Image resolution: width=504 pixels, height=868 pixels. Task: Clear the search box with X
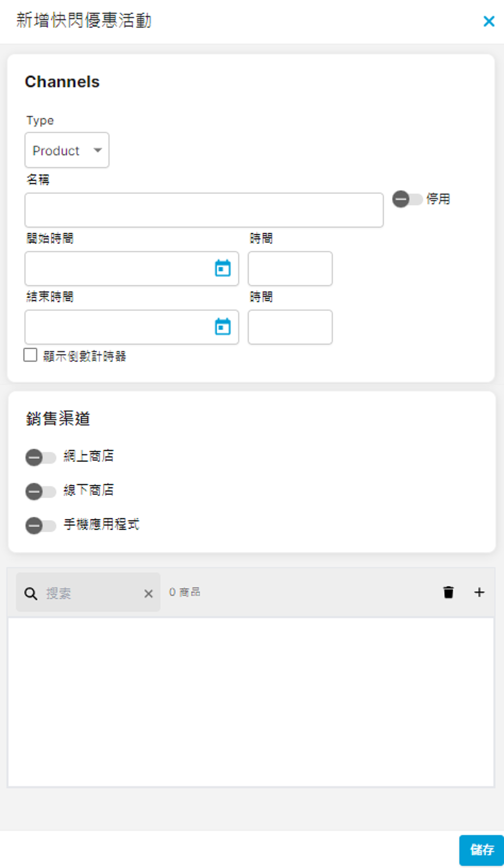pyautogui.click(x=148, y=594)
